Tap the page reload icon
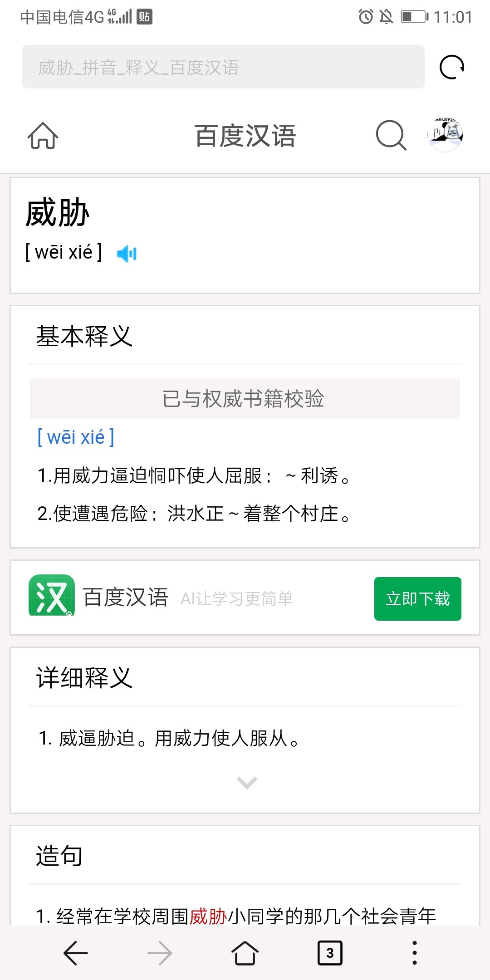Screen dimensions: 490x980 click(x=452, y=67)
